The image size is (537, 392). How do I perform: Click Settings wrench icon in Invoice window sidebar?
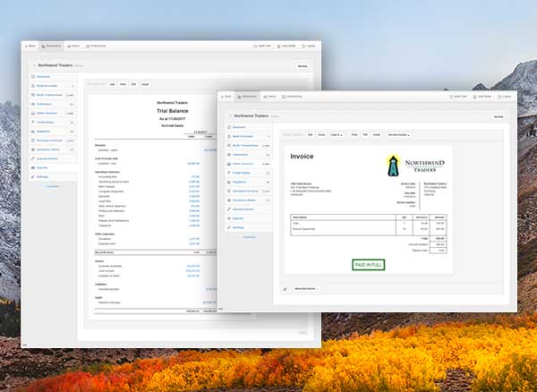point(229,227)
